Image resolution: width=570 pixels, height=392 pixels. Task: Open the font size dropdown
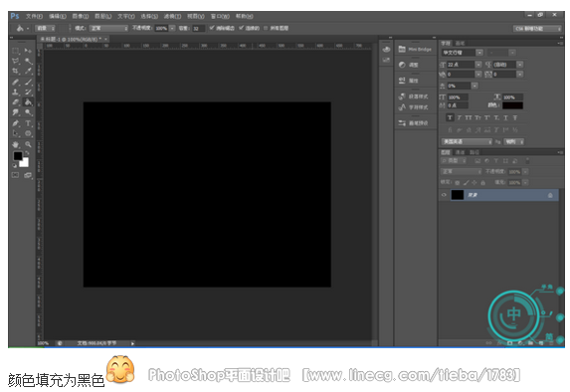[x=478, y=65]
